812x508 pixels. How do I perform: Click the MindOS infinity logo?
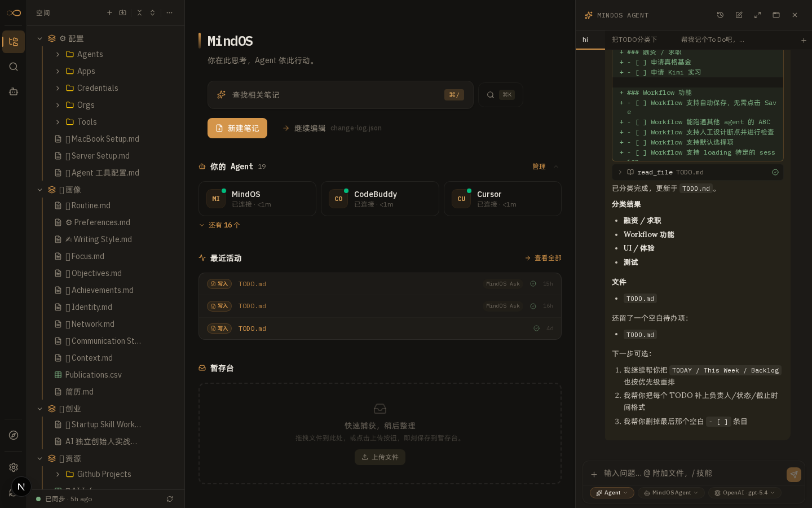tap(14, 13)
